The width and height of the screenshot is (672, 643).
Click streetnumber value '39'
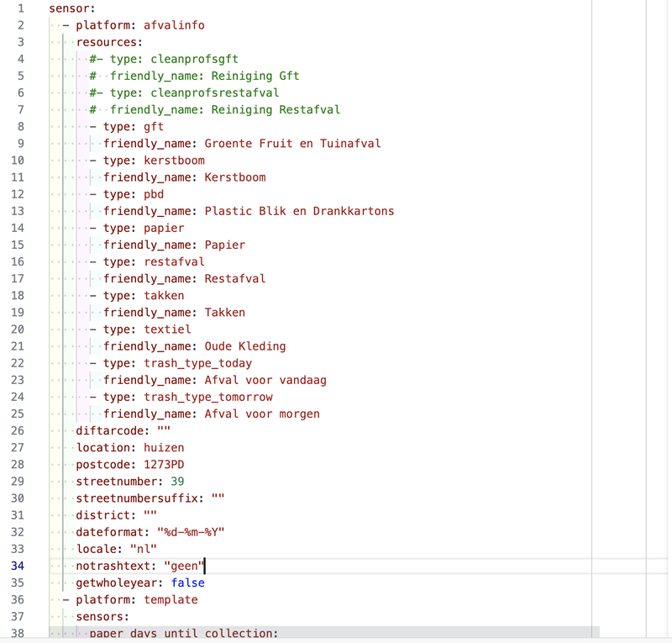(x=177, y=482)
